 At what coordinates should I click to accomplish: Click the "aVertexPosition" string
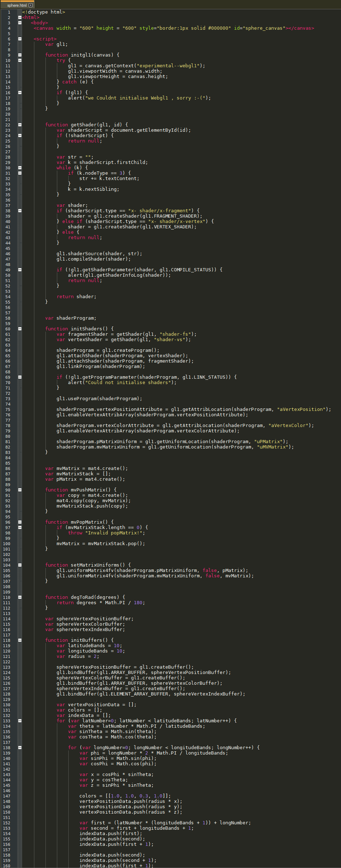point(301,409)
